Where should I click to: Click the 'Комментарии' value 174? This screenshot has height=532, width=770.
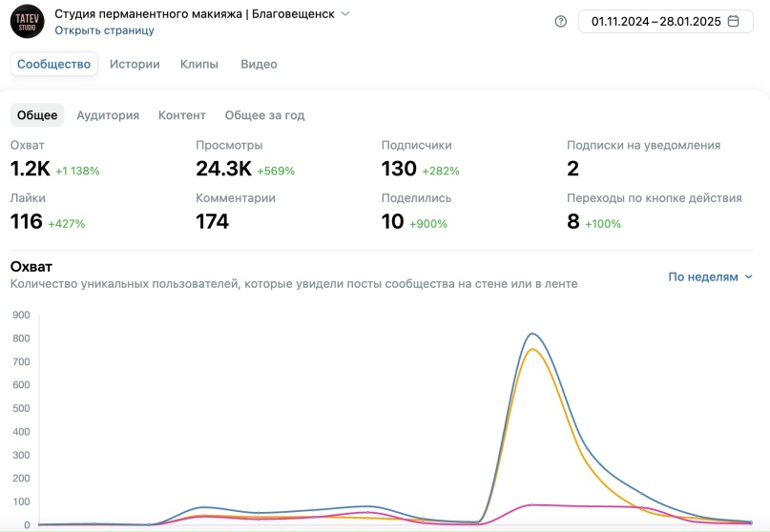coord(212,222)
